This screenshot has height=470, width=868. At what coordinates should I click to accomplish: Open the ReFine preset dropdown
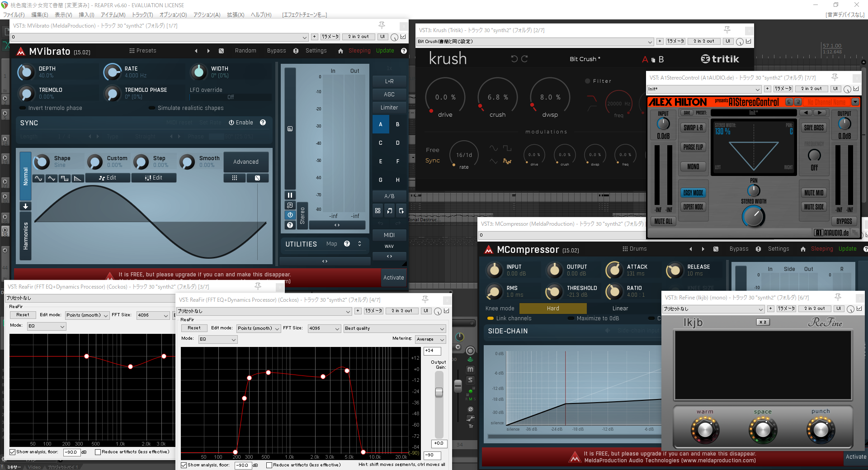[x=713, y=309]
